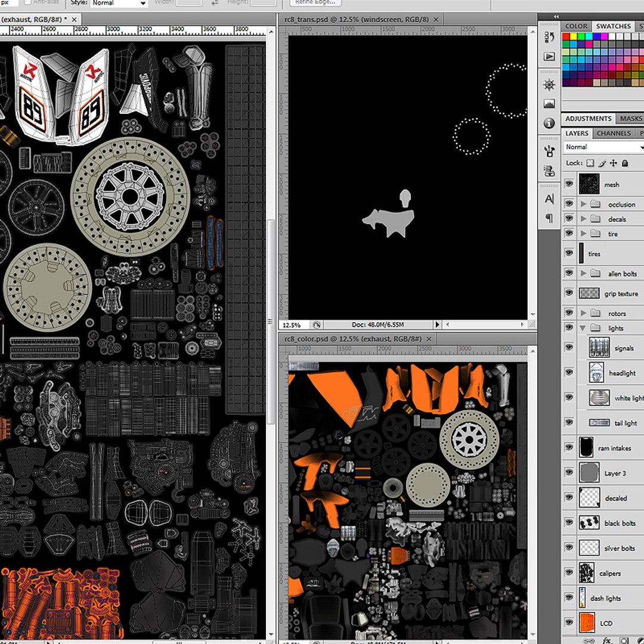This screenshot has height=644, width=644.
Task: Hide the LCD layer
Action: pyautogui.click(x=569, y=622)
